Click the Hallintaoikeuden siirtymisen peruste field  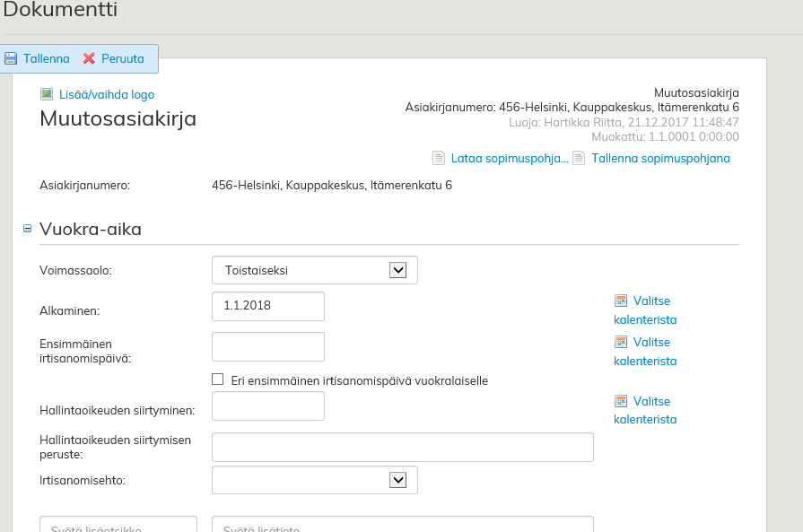click(402, 447)
